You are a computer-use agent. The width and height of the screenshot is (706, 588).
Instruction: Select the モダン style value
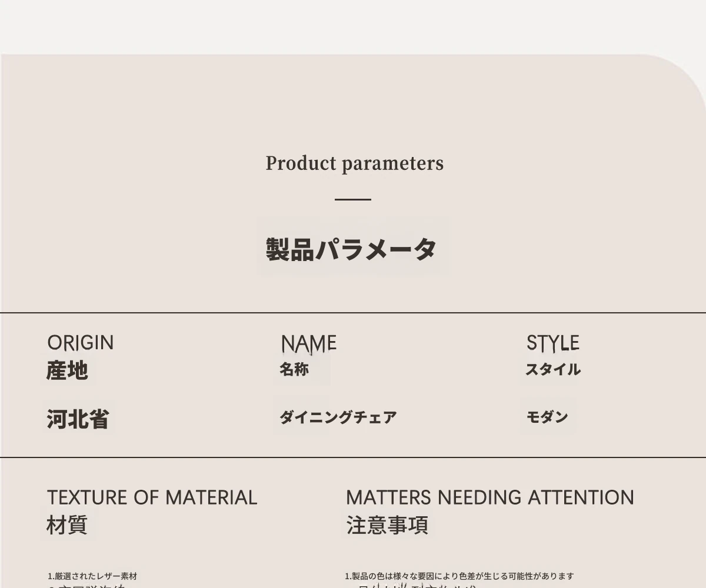coord(547,417)
